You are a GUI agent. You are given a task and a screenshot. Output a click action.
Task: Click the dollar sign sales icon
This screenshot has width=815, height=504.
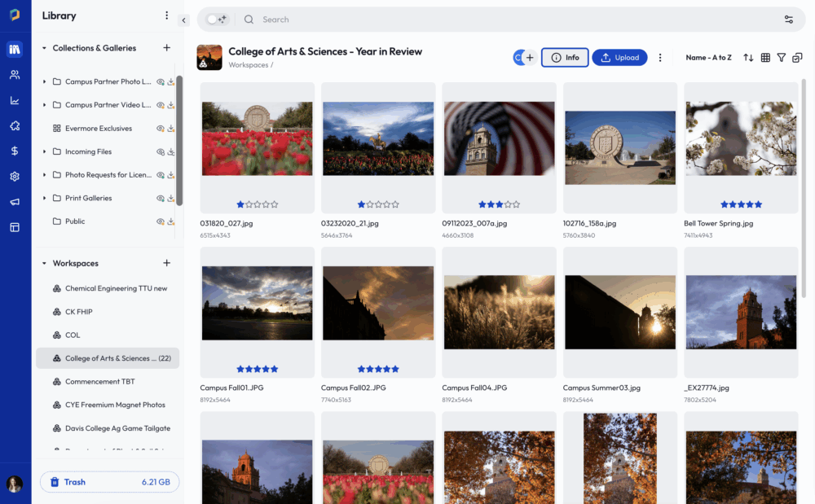click(x=15, y=151)
